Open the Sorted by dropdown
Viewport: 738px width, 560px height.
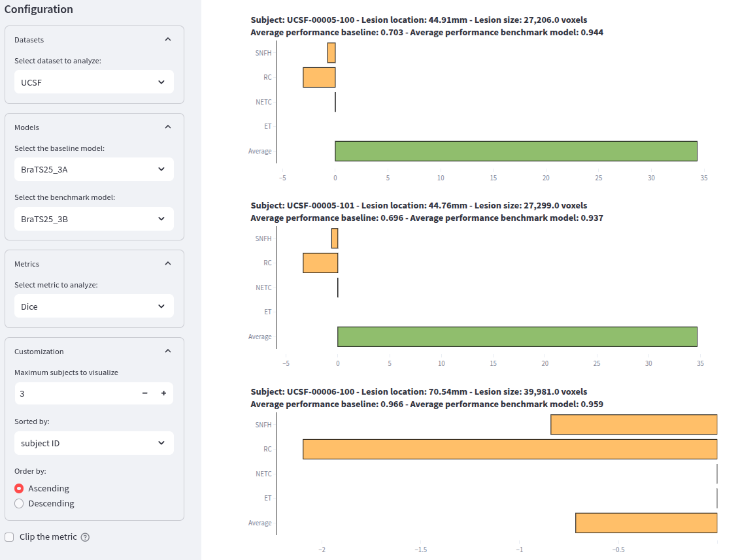[x=93, y=442]
